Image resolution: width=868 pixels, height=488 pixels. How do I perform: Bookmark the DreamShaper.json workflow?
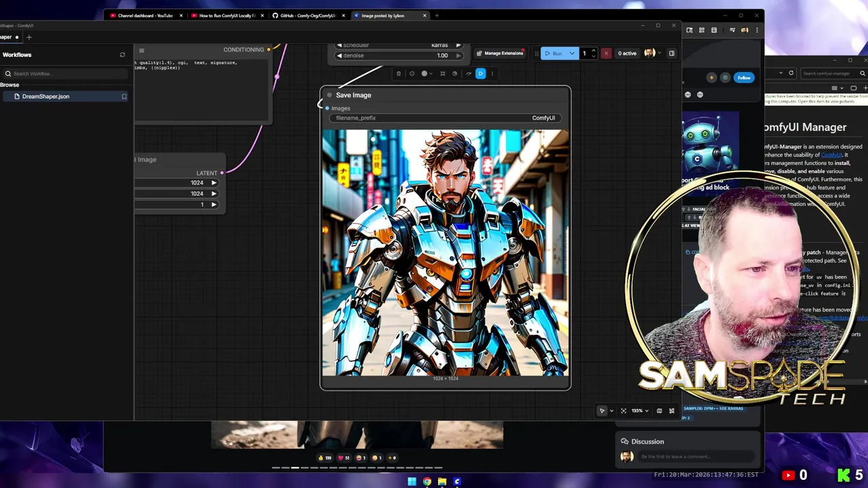coord(124,97)
